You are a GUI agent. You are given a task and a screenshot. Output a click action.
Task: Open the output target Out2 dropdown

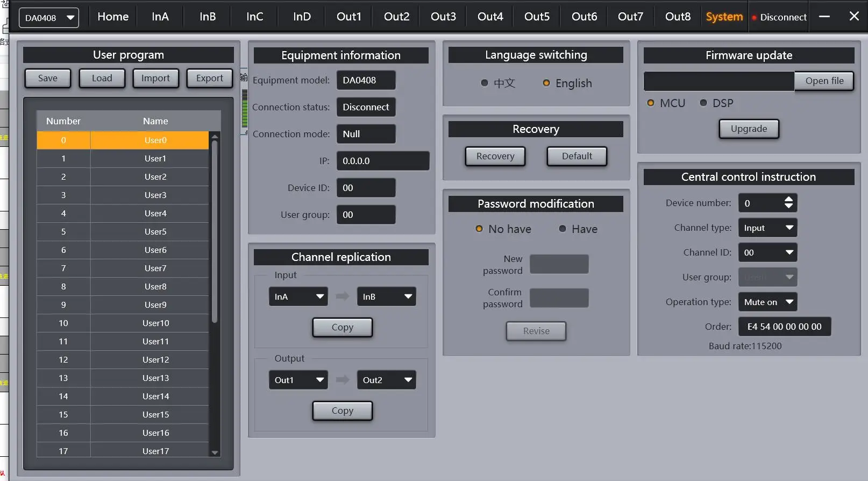[x=386, y=380]
